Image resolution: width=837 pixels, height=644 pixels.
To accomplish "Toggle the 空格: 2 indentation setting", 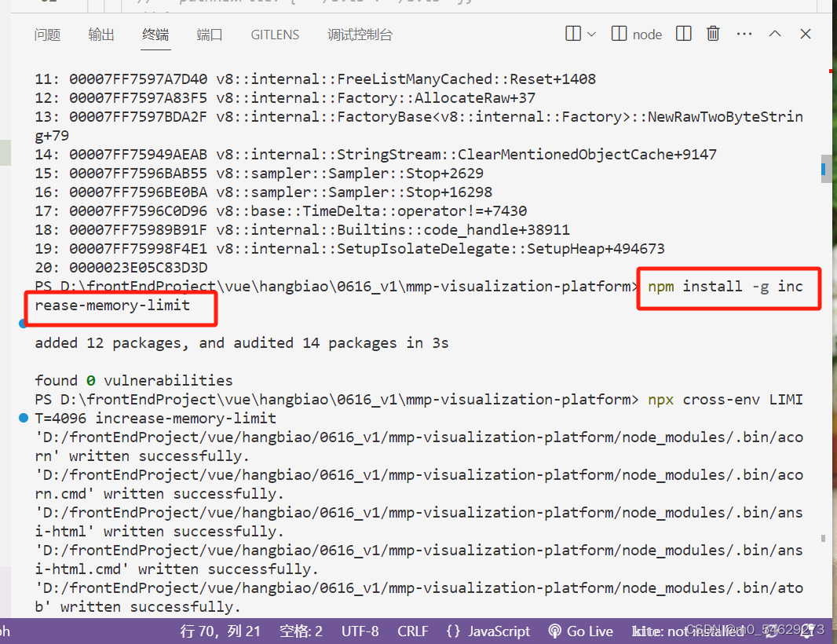I will [x=301, y=631].
